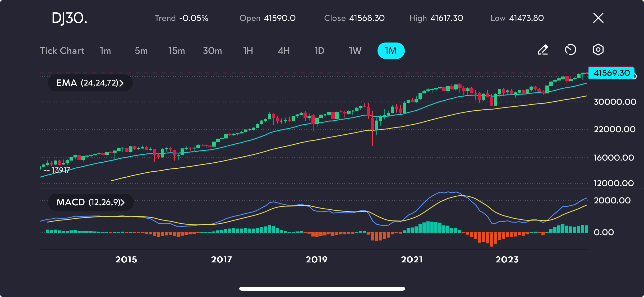Select the 5m timeframe
The width and height of the screenshot is (644, 297).
tap(141, 51)
